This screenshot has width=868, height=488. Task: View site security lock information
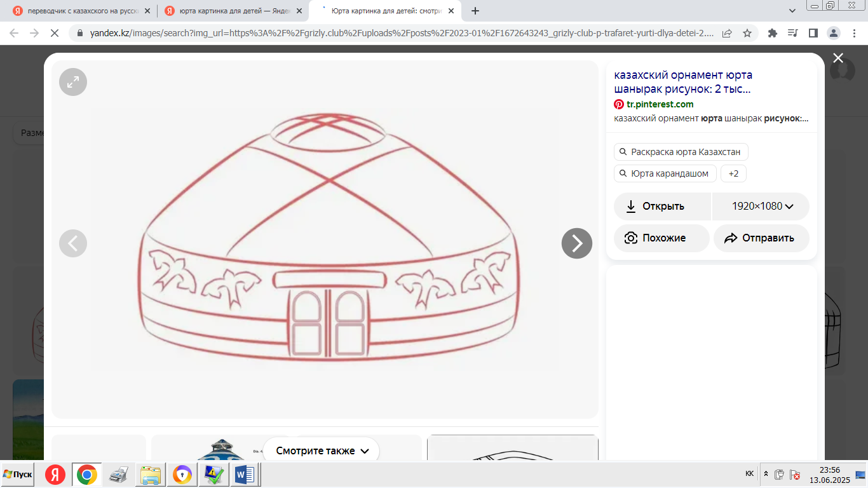(80, 33)
